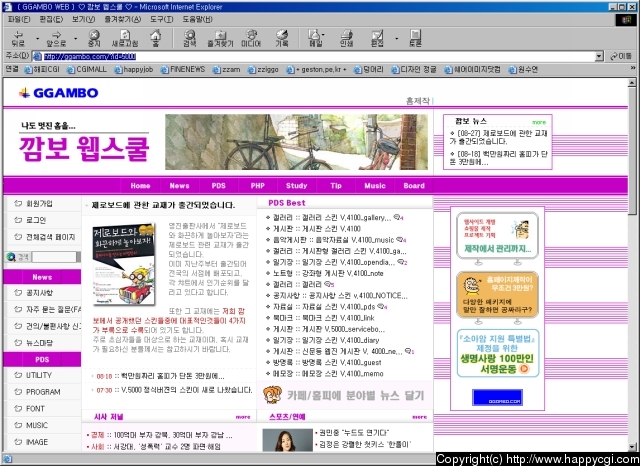Expand the Forward button history dropdown arrow

[x=76, y=39]
